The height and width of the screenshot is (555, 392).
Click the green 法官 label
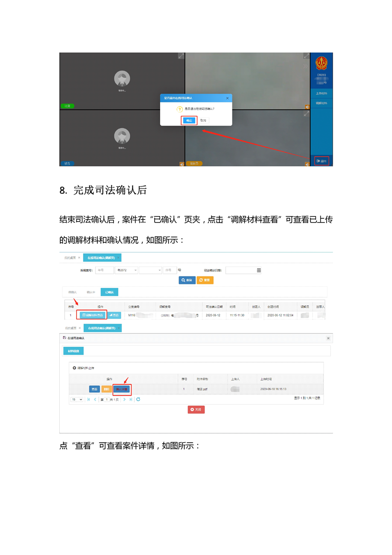coord(67,106)
